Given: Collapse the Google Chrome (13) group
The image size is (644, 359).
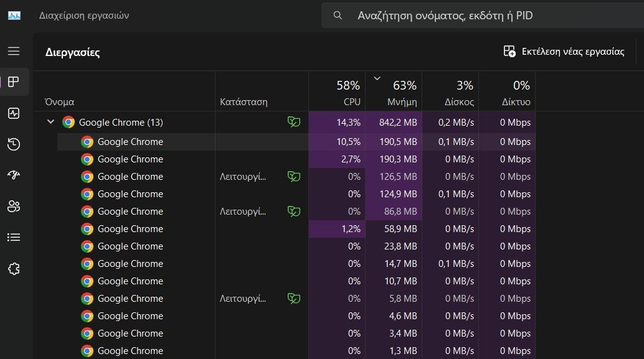Looking at the screenshot, I should pyautogui.click(x=50, y=122).
